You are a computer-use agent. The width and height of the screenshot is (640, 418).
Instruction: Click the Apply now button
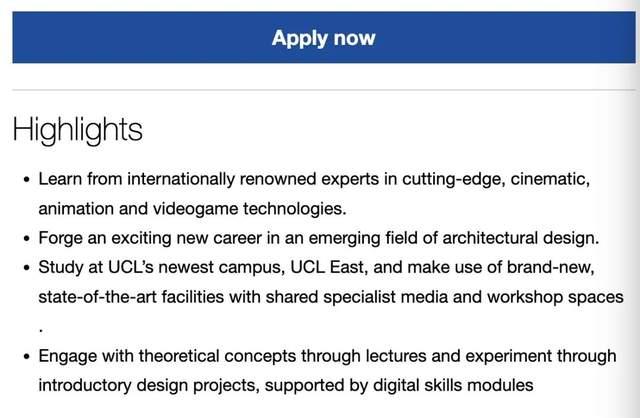[324, 38]
